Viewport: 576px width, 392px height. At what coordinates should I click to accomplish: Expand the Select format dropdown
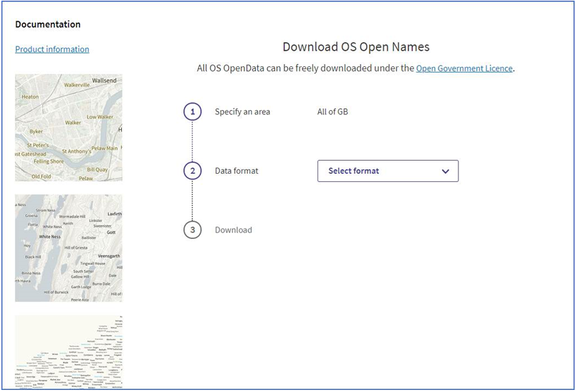pos(388,171)
